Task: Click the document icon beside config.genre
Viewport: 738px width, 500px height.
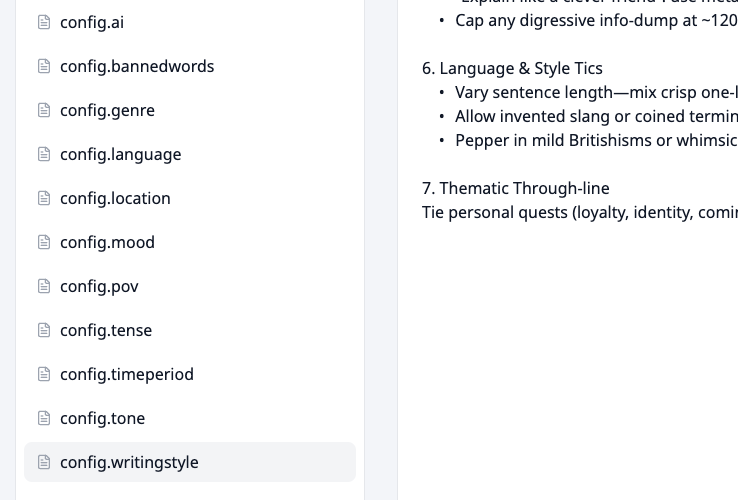Action: pyautogui.click(x=44, y=110)
